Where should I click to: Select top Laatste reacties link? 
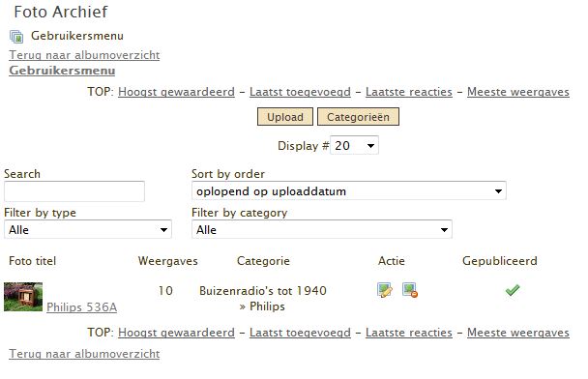[409, 92]
